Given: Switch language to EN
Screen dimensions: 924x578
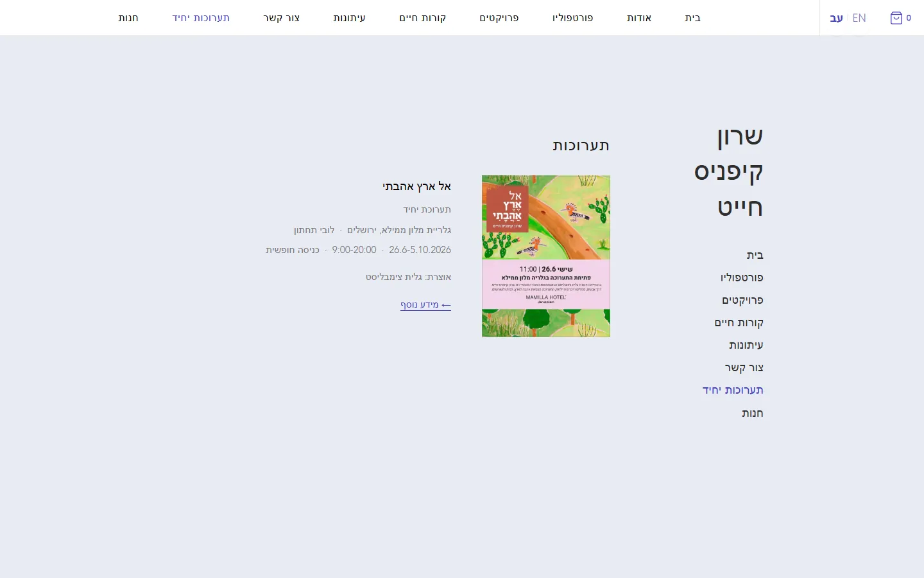Looking at the screenshot, I should [x=859, y=18].
